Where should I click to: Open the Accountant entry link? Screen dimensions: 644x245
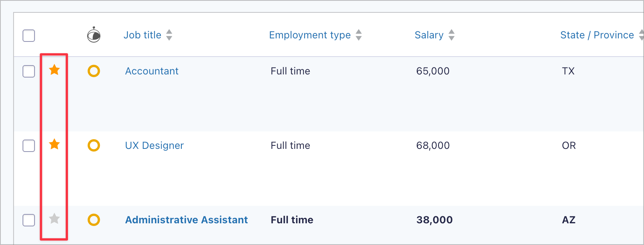click(151, 71)
